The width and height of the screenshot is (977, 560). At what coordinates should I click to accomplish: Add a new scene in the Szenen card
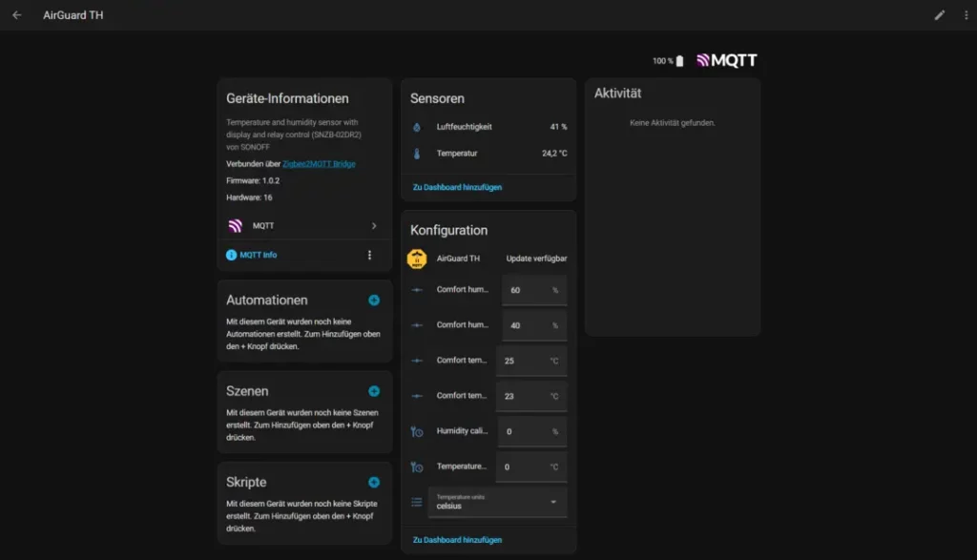point(376,390)
